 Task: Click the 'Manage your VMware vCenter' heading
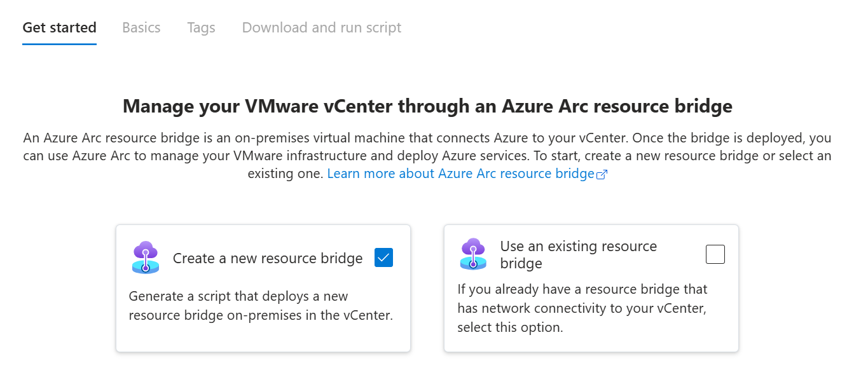pyautogui.click(x=427, y=106)
